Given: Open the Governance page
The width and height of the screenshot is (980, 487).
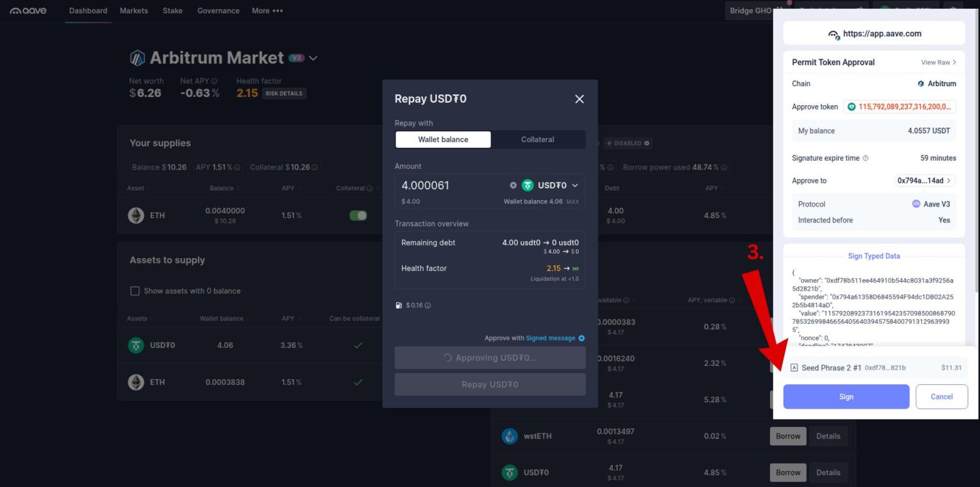Looking at the screenshot, I should [218, 11].
